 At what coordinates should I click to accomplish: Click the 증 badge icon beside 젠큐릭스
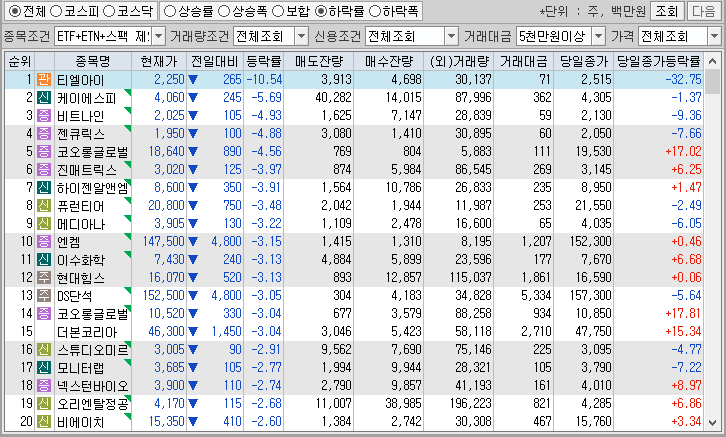pos(44,134)
